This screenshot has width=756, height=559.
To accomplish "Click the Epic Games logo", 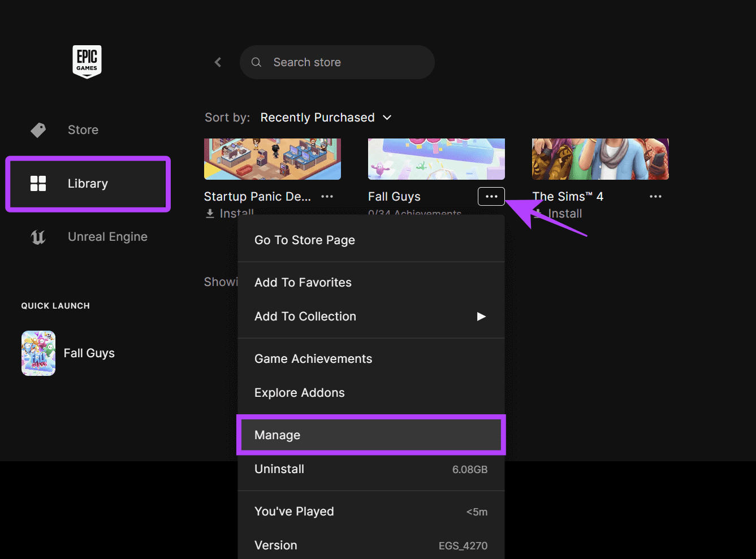I will [87, 62].
